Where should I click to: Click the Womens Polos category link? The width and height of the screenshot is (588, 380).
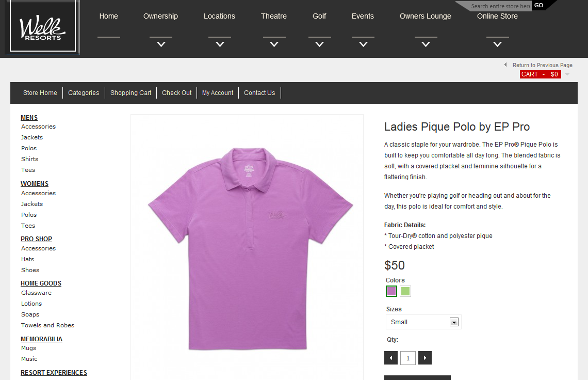pyautogui.click(x=29, y=215)
